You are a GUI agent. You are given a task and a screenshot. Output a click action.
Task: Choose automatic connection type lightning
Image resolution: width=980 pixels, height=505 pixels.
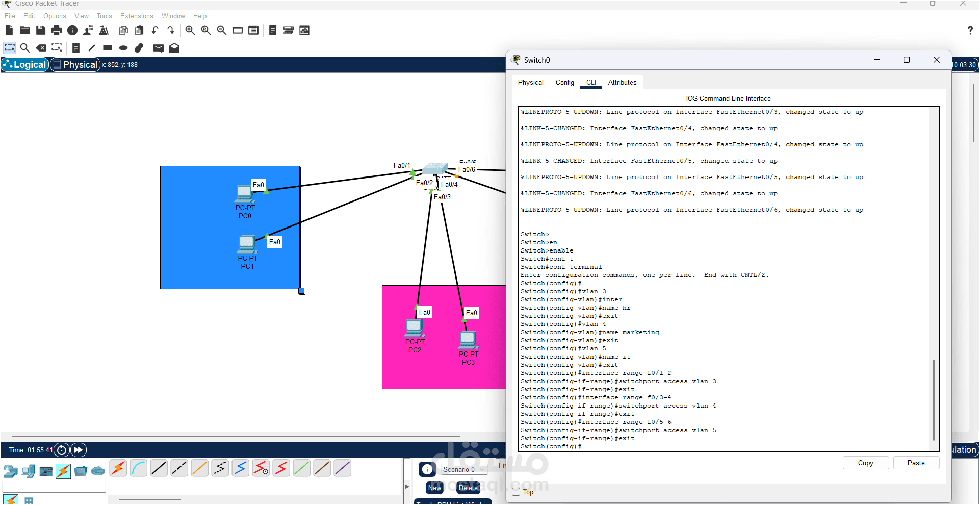click(118, 468)
